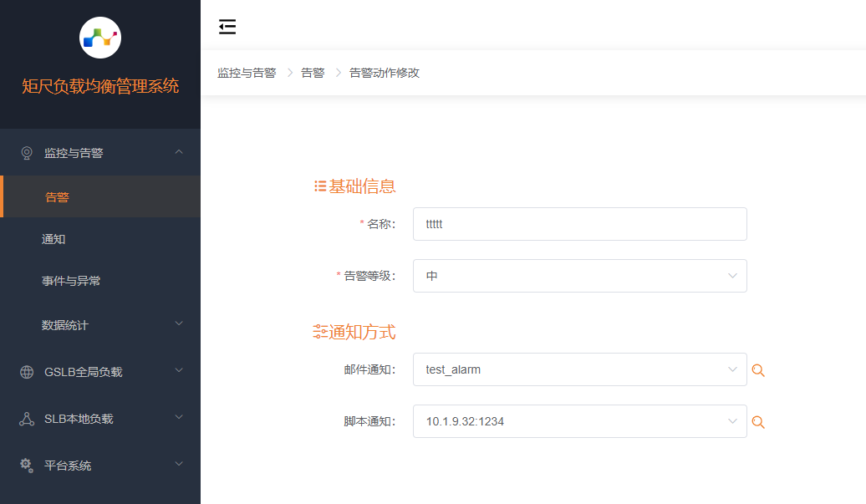Click the SLB本地负载 network icon
Screen dimensions: 866x504
[x=27, y=419]
